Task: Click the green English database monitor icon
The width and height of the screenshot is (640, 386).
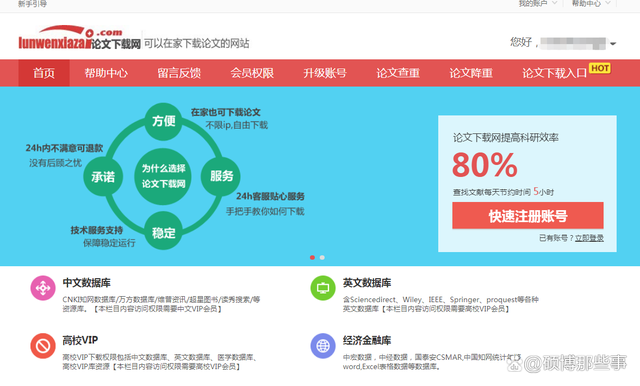Action: click(323, 288)
